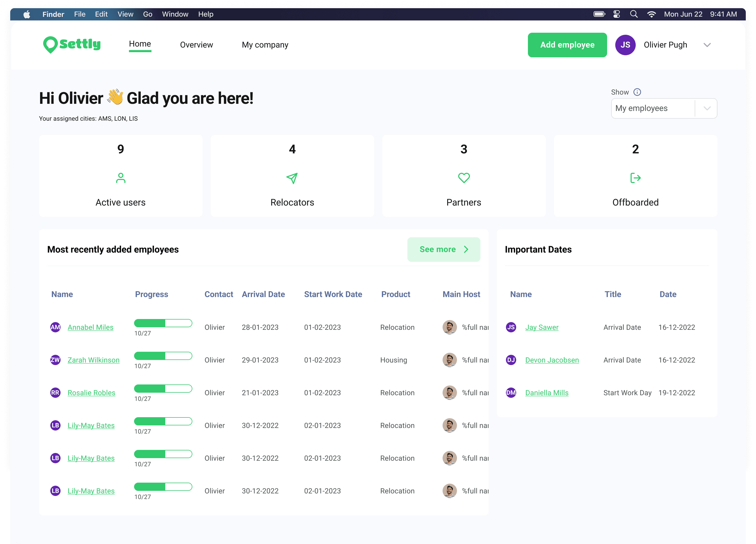
Task: Click the Wi-Fi status icon
Action: (651, 14)
